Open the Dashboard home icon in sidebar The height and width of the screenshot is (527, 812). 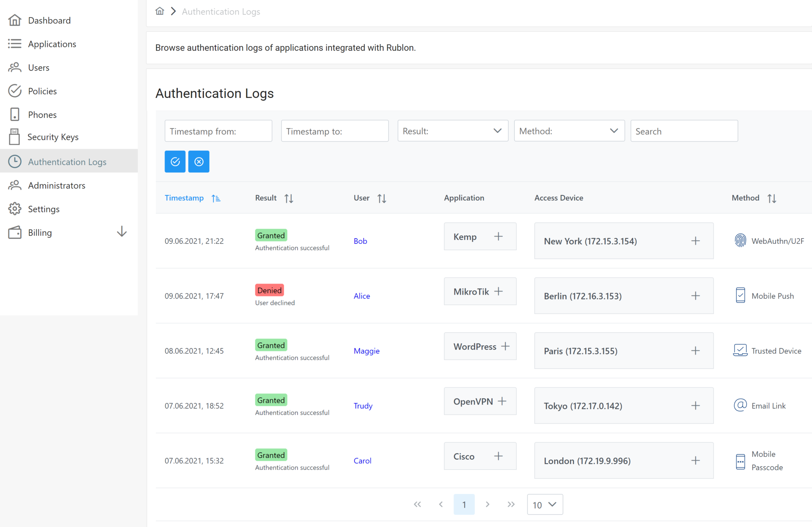coord(15,20)
